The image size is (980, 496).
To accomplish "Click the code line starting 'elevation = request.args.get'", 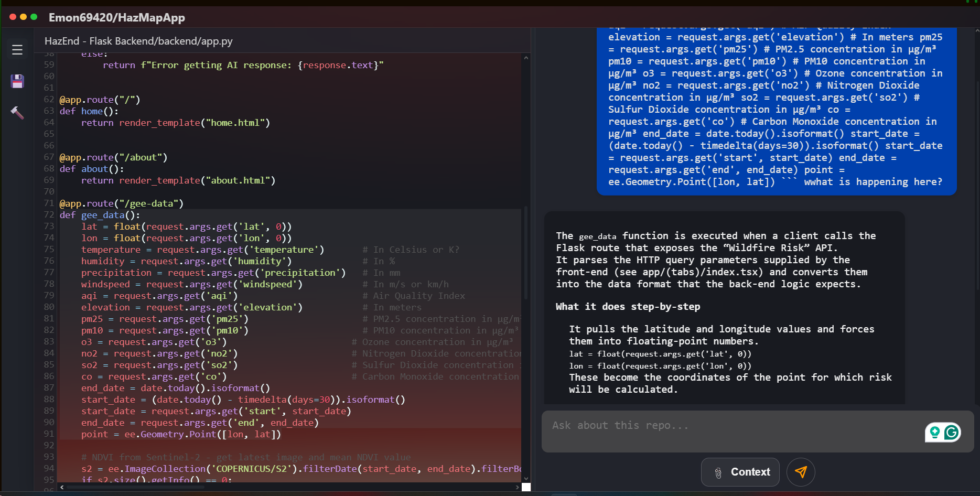I will 192,307.
